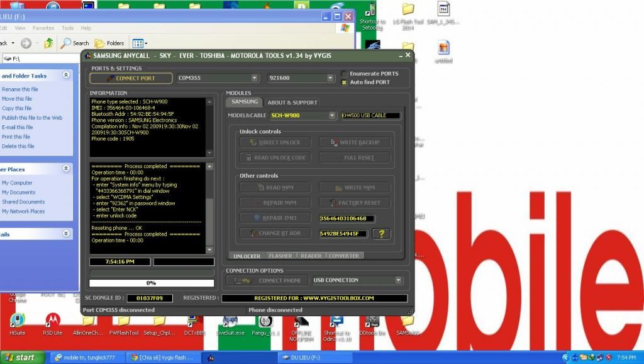Open the LiveSuit.exe desktop icon
This screenshot has height=364, width=644.
(230, 324)
